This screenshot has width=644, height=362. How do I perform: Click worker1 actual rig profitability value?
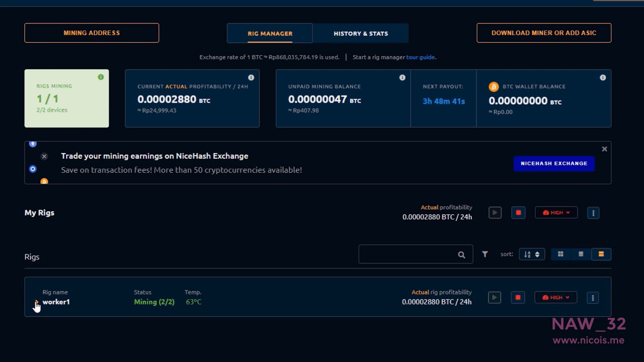point(437,302)
